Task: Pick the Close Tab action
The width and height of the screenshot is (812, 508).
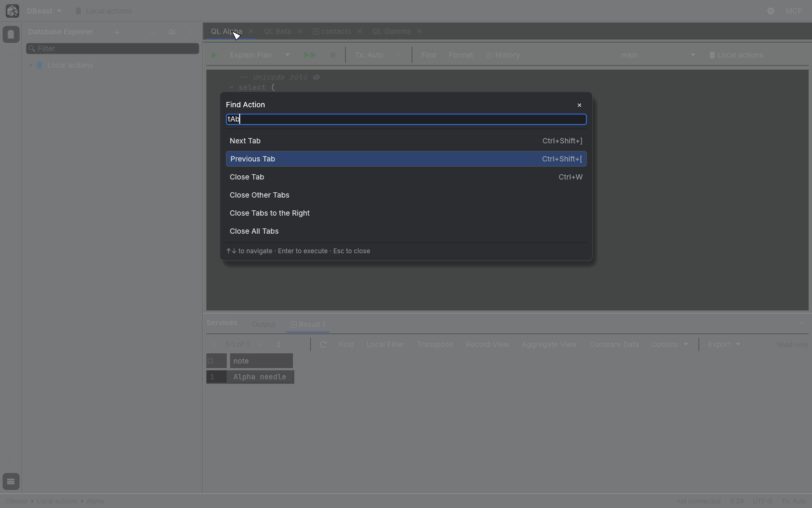Action: pyautogui.click(x=406, y=177)
